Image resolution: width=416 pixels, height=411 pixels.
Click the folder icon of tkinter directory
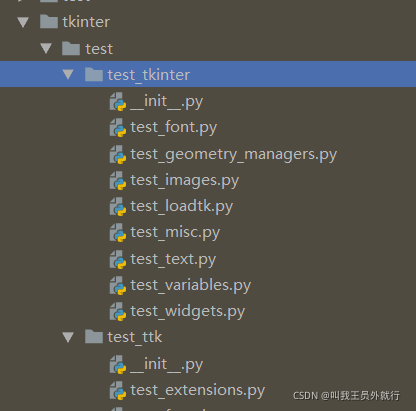click(x=49, y=21)
